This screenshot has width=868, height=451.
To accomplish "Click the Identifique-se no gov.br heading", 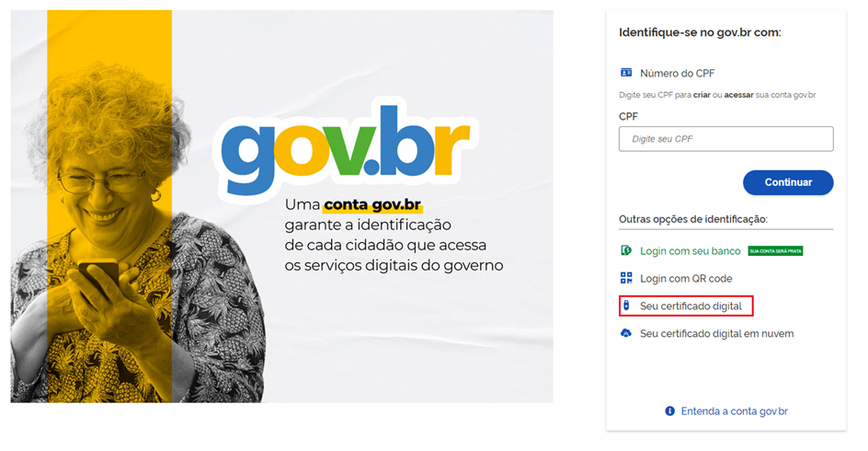I will (700, 32).
